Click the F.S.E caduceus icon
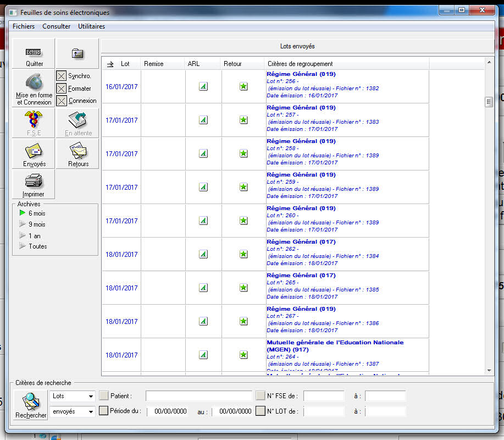504x440 pixels. pyautogui.click(x=34, y=123)
